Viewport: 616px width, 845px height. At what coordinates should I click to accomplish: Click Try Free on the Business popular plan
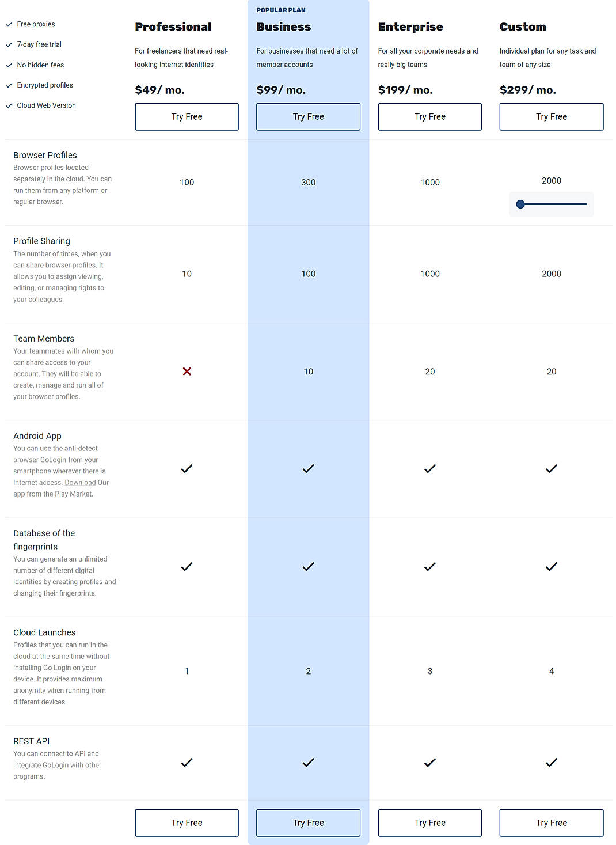pyautogui.click(x=308, y=116)
